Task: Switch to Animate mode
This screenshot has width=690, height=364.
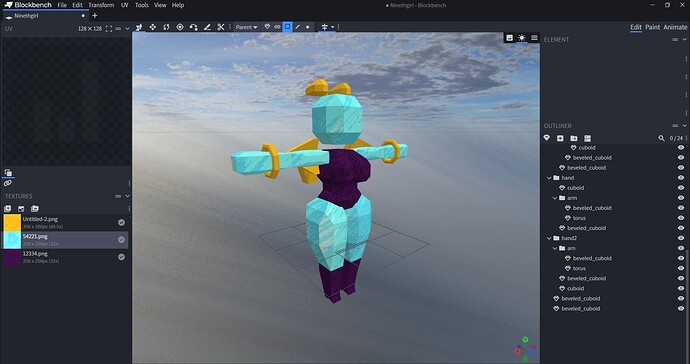Action: (675, 27)
